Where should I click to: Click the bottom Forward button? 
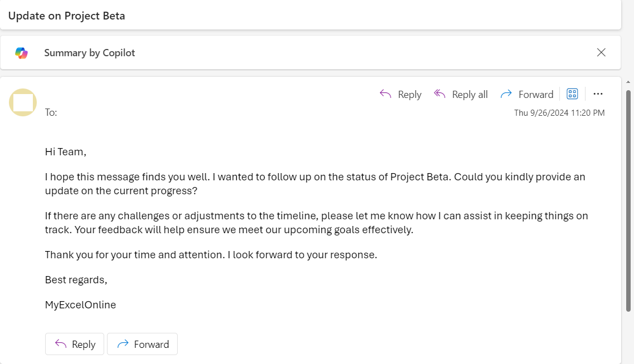142,344
